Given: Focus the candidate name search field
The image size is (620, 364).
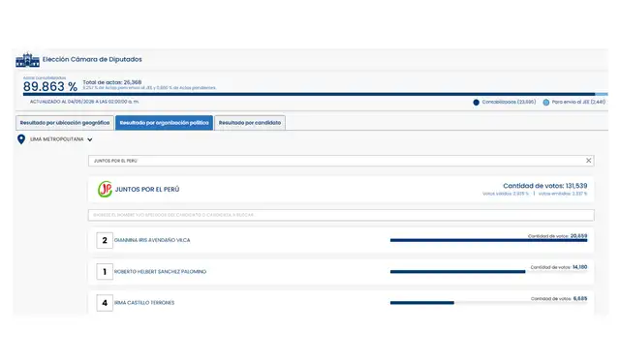Looking at the screenshot, I should tap(341, 215).
